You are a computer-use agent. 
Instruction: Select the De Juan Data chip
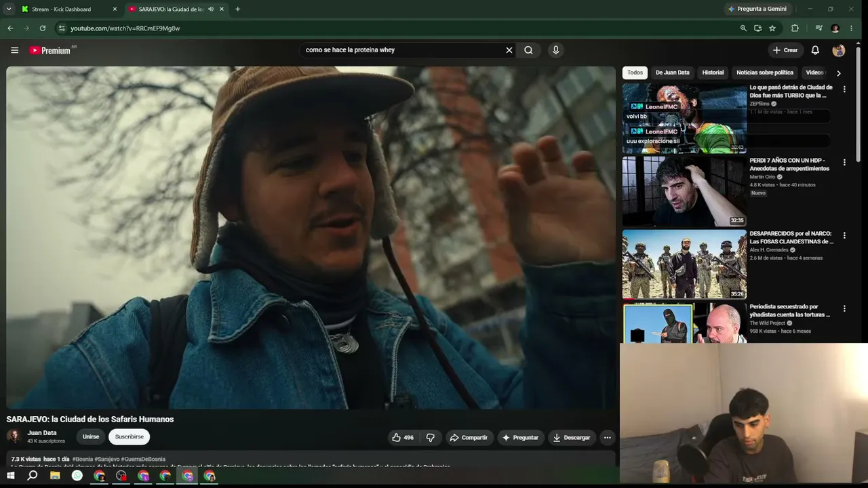672,73
